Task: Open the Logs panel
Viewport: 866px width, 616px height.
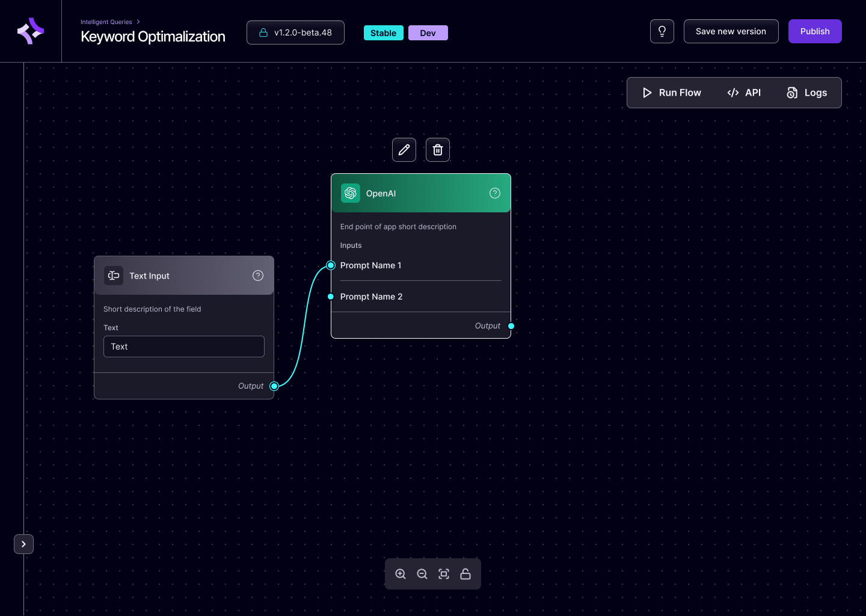Action: pyautogui.click(x=807, y=92)
